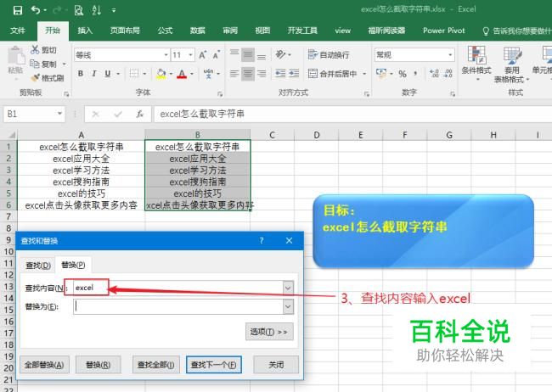Open 条件格式 conditional formatting
Image resolution: width=552 pixels, height=392 pixels.
pos(476,62)
